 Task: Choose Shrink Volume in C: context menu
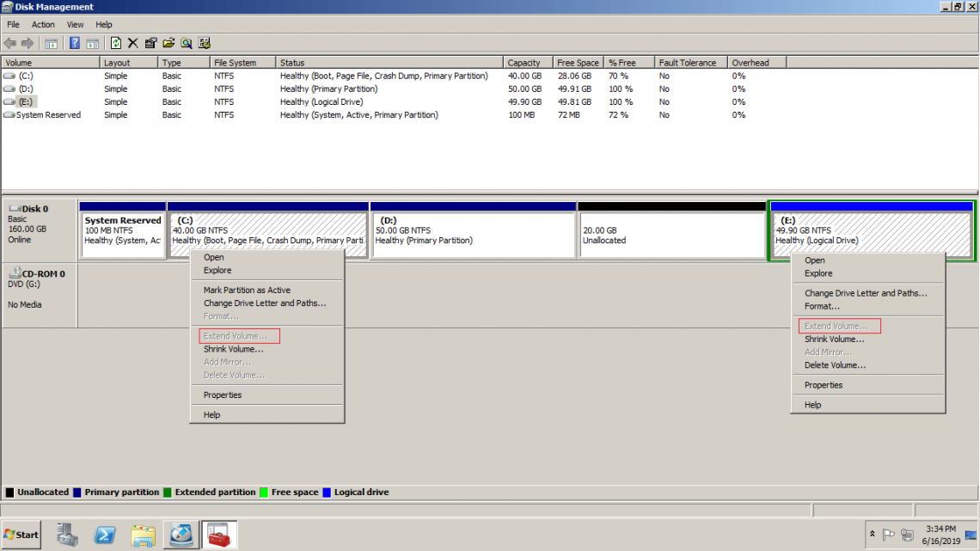(233, 349)
